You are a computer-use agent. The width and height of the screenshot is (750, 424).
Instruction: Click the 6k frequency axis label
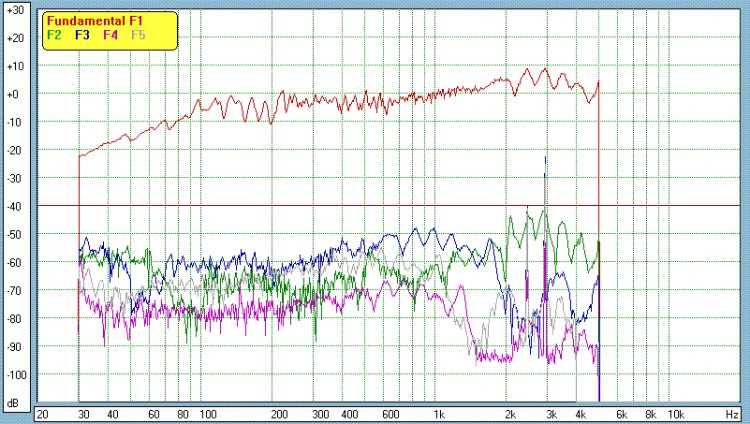(x=622, y=414)
